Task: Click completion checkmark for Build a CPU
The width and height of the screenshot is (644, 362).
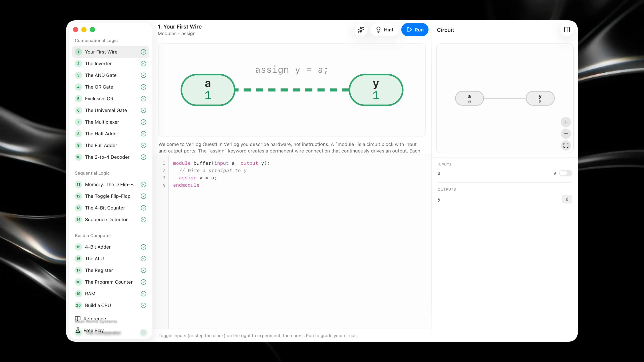Action: [x=143, y=305]
